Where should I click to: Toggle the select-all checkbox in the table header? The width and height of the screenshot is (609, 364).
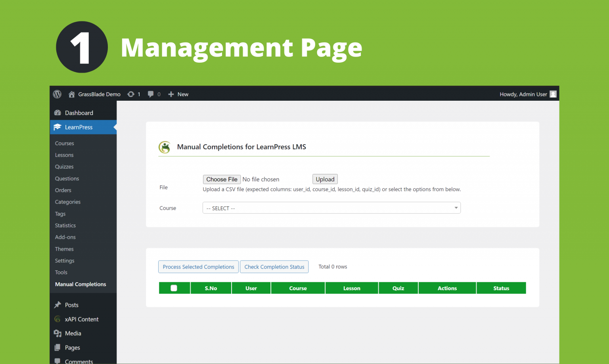[x=174, y=288]
